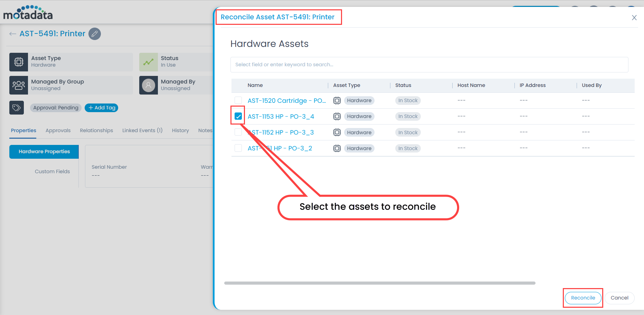Select the checkbox for AST-1151 HP - PO-3_2
The height and width of the screenshot is (315, 644).
point(238,148)
